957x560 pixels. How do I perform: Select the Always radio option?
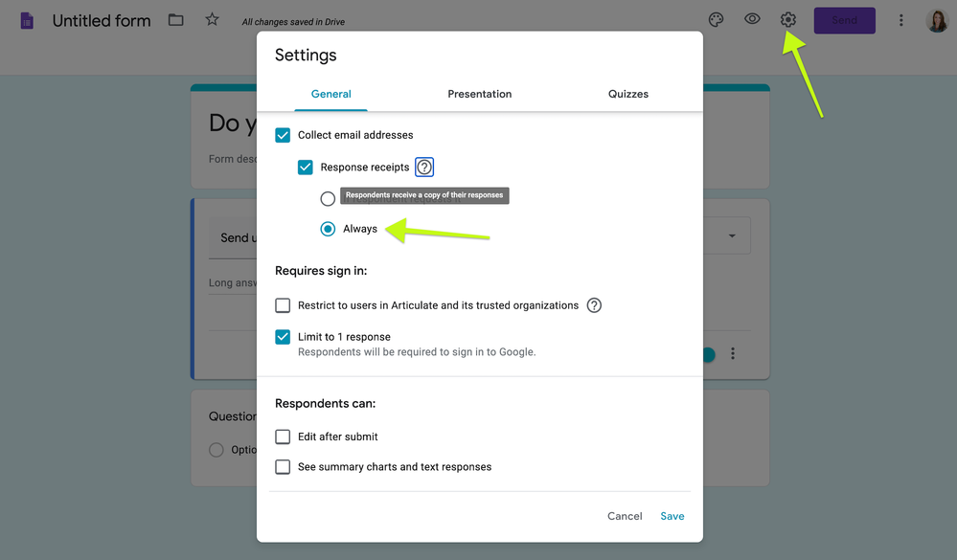coord(328,229)
